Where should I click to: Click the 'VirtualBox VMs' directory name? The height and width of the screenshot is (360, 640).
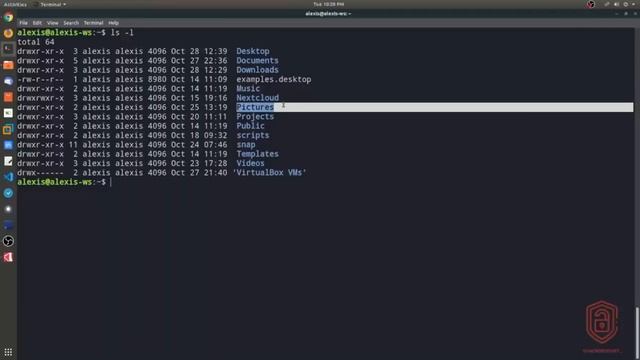(x=269, y=173)
